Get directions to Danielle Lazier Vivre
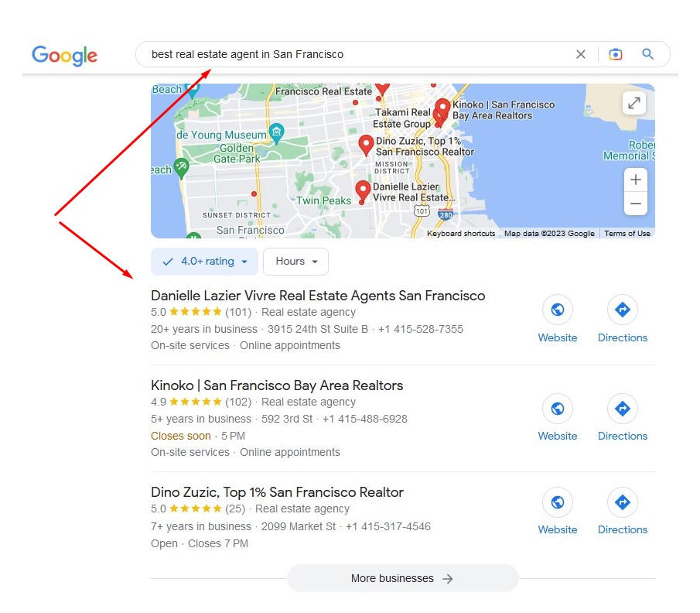700x613 pixels. click(623, 319)
